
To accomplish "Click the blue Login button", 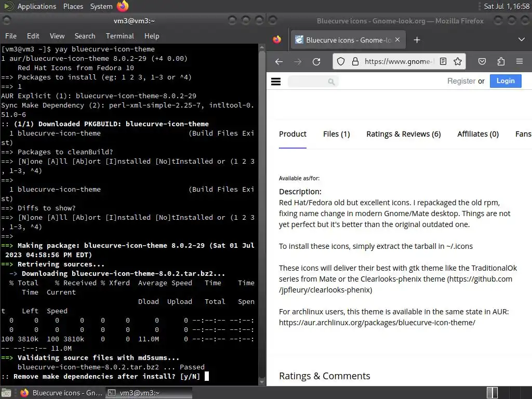I will [x=505, y=81].
